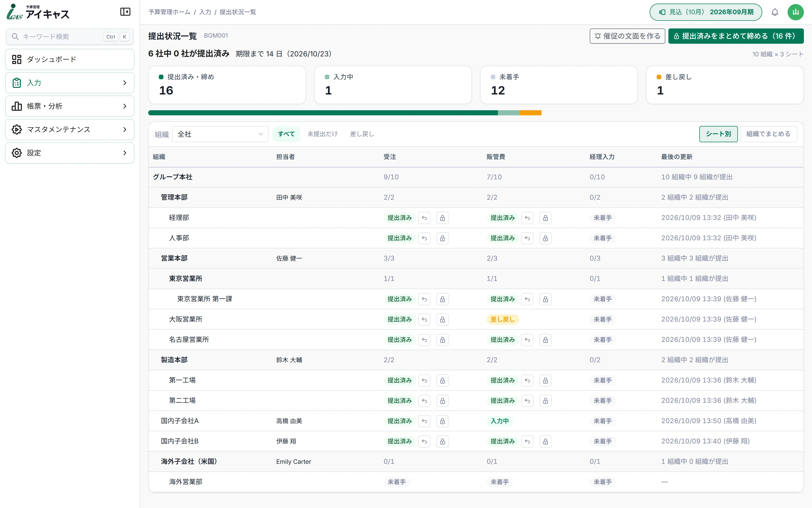Click 提出済みをまとめて締める (16 件) button
The height and width of the screenshot is (508, 812).
pos(736,36)
